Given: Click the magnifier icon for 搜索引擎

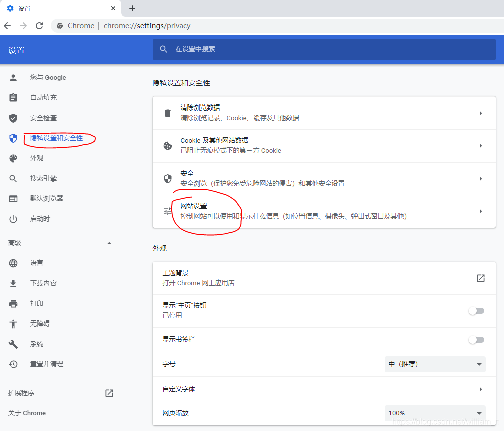Looking at the screenshot, I should [13, 179].
